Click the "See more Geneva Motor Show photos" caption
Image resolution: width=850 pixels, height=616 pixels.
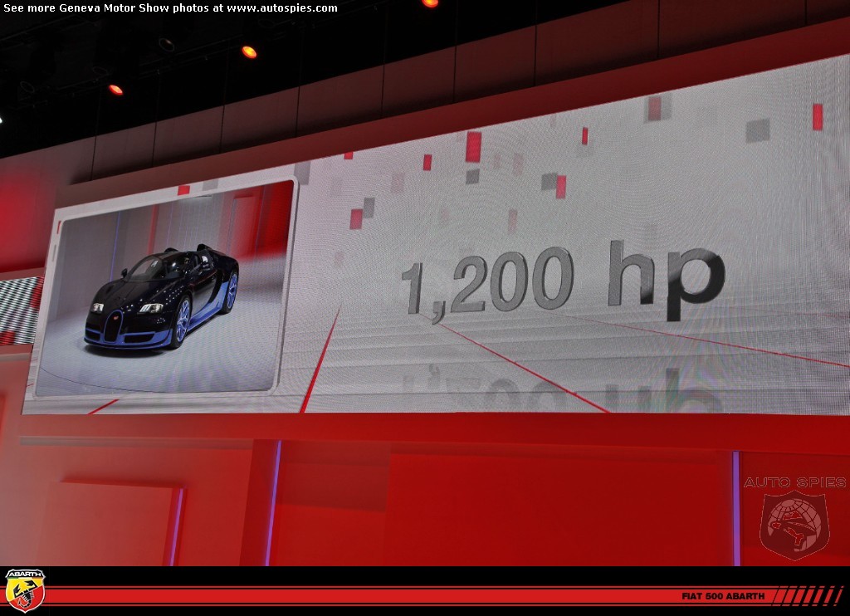pyautogui.click(x=105, y=8)
